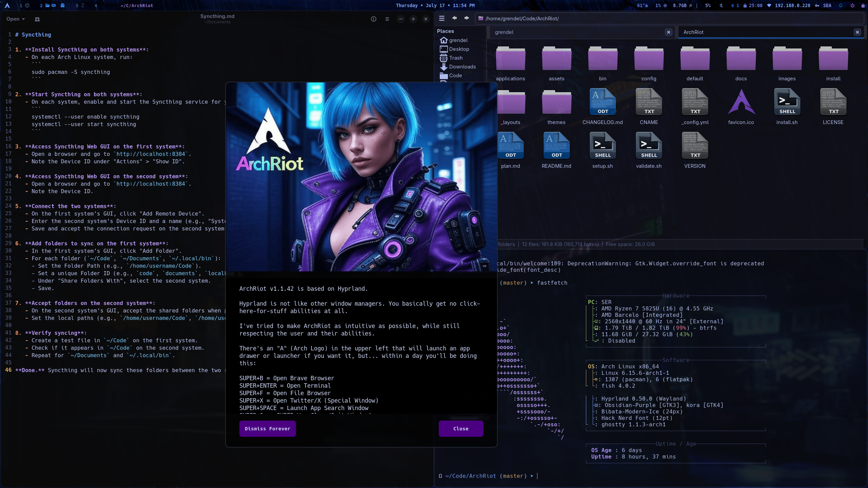Click the Syncthing.md title in the editor header

(217, 16)
